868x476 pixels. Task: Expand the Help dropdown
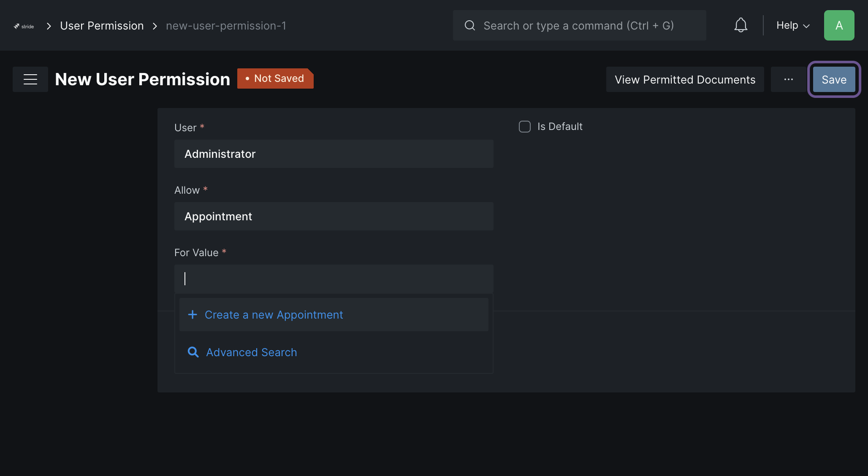pyautogui.click(x=793, y=25)
